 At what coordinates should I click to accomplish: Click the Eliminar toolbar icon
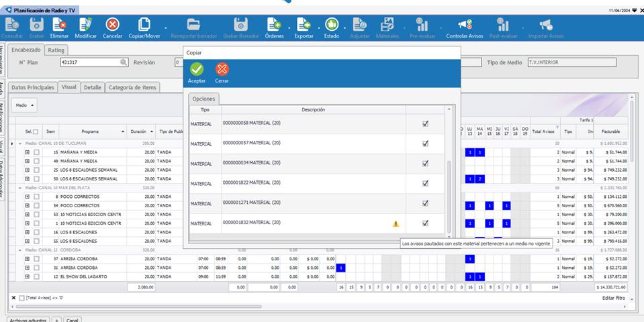click(x=59, y=25)
